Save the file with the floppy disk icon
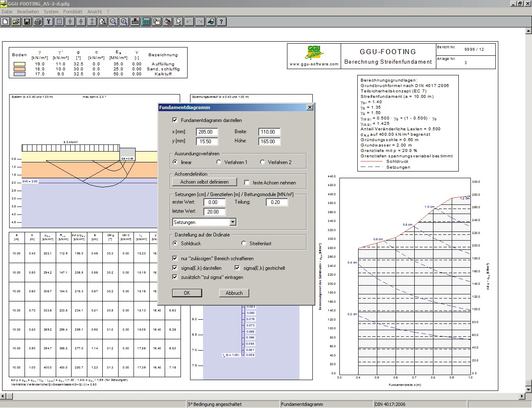532x408 pixels. (27, 22)
